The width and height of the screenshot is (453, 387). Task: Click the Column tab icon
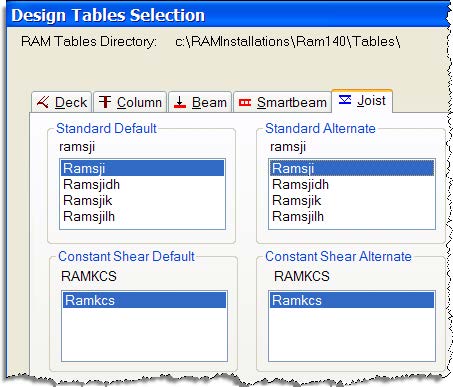point(105,102)
